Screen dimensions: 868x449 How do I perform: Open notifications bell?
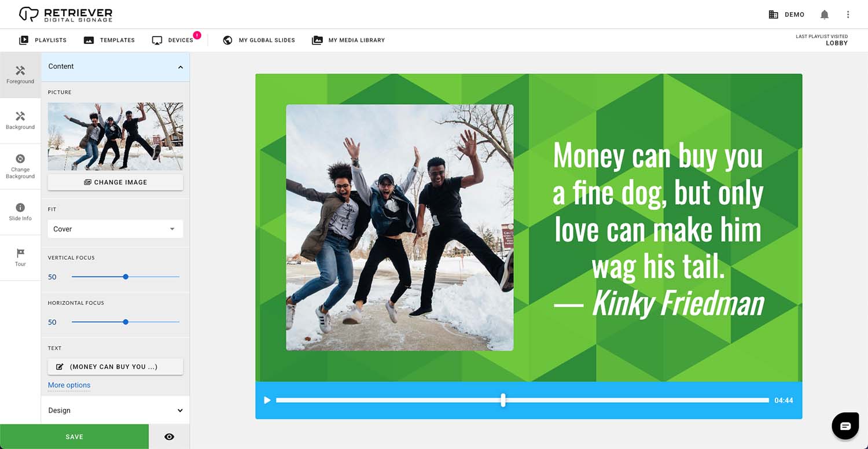click(x=825, y=14)
